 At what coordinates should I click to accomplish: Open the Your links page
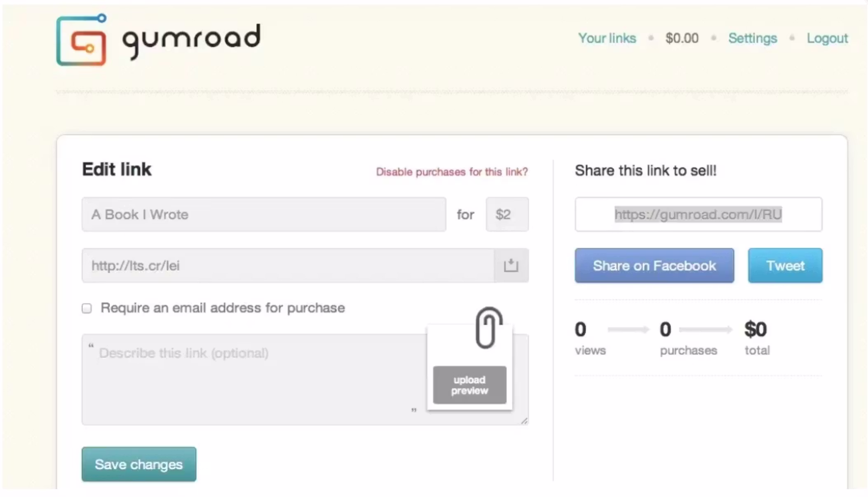[x=607, y=38]
